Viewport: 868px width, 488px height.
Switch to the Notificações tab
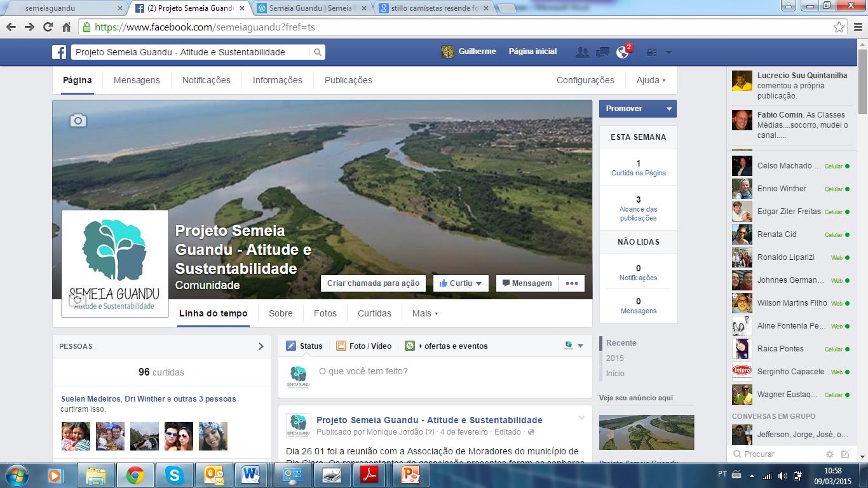click(207, 80)
